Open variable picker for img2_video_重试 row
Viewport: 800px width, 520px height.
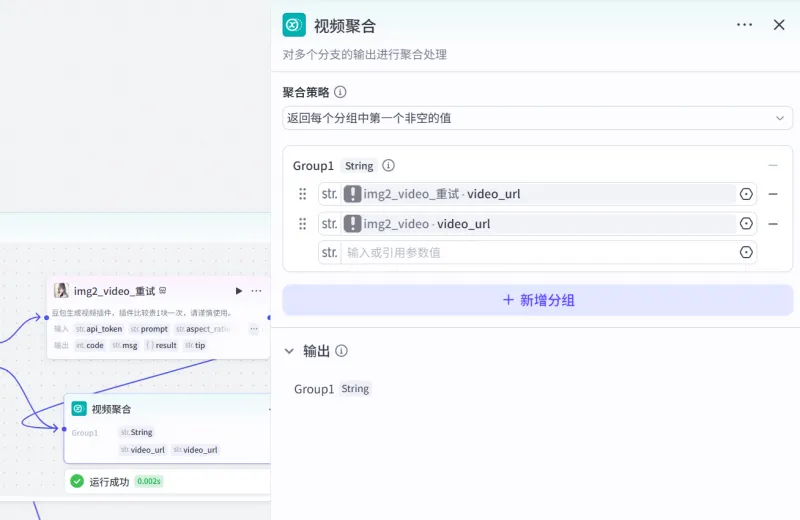(x=746, y=194)
